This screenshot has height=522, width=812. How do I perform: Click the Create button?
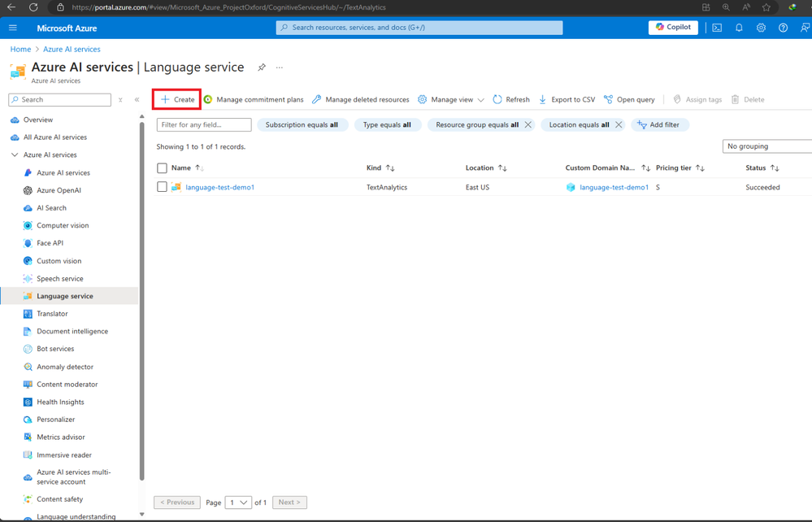(x=177, y=99)
